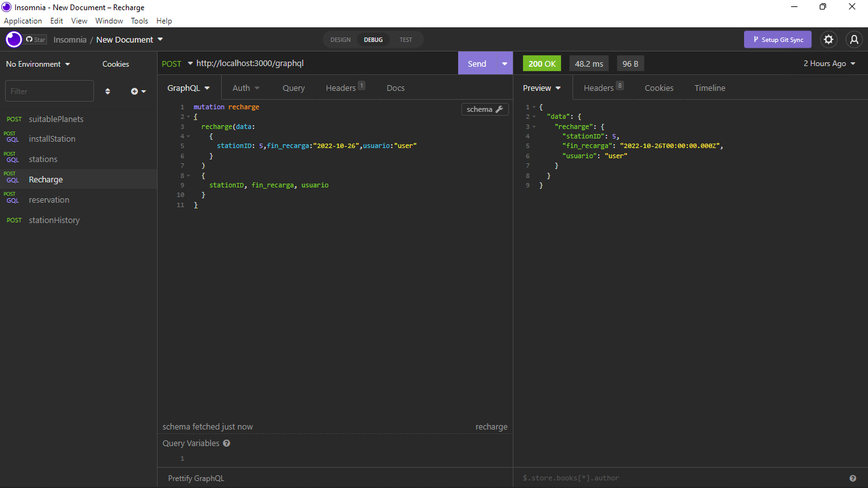
Task: Open the create request plus menu
Action: (x=139, y=91)
